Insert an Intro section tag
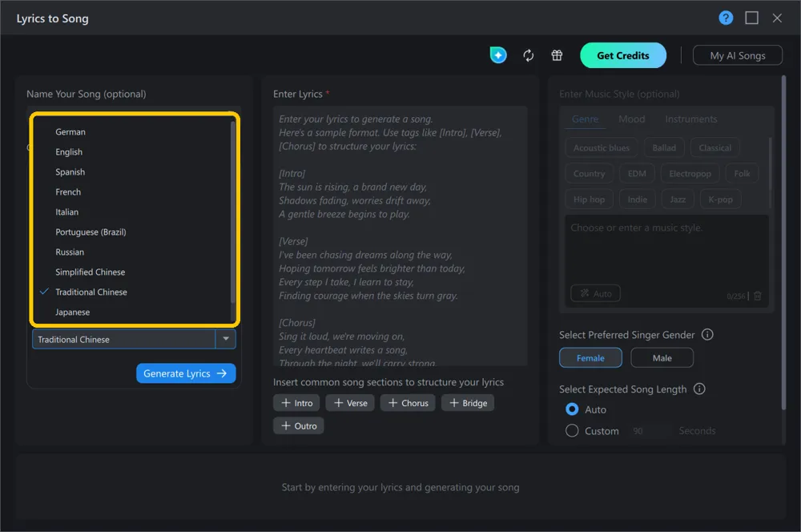Screen dimensions: 801x532 click(x=296, y=403)
